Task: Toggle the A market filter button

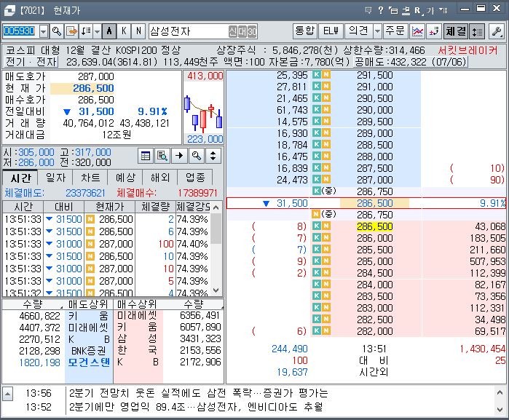Action: (109, 31)
